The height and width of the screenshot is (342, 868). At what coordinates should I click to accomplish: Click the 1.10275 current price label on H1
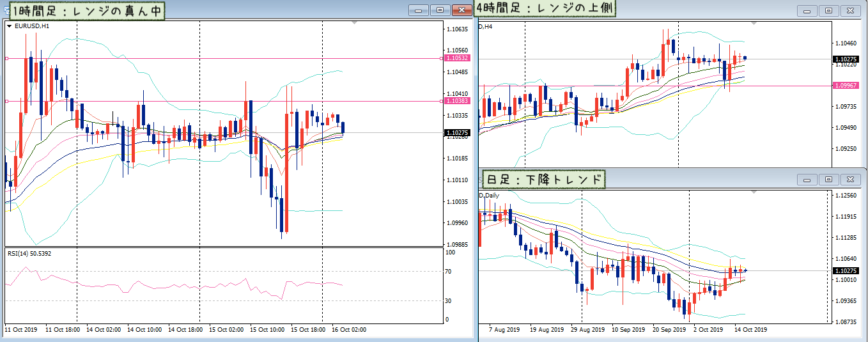(x=458, y=132)
